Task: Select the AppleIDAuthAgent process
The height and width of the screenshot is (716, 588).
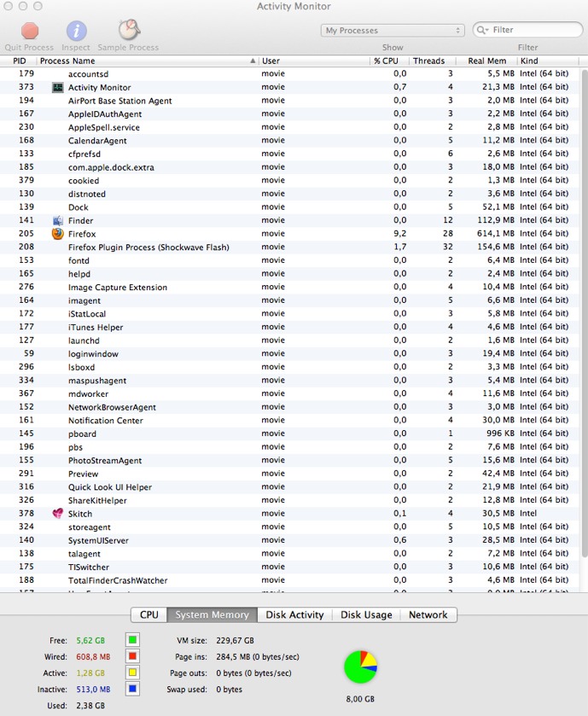Action: tap(290, 114)
